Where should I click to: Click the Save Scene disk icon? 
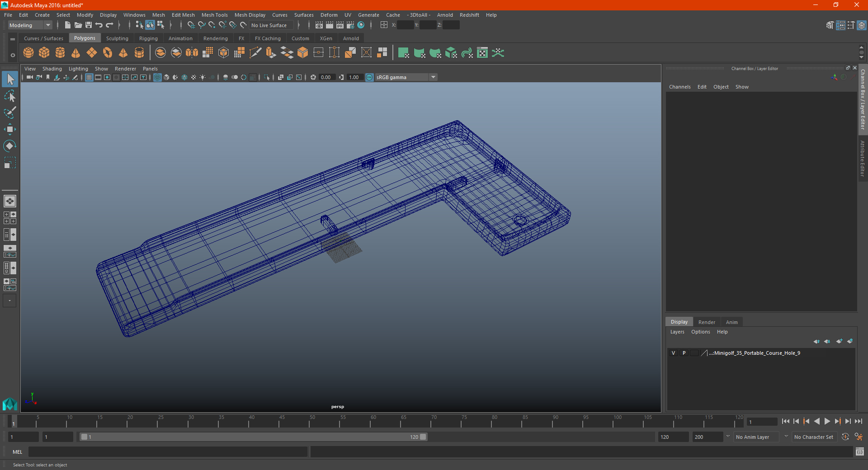tap(89, 25)
